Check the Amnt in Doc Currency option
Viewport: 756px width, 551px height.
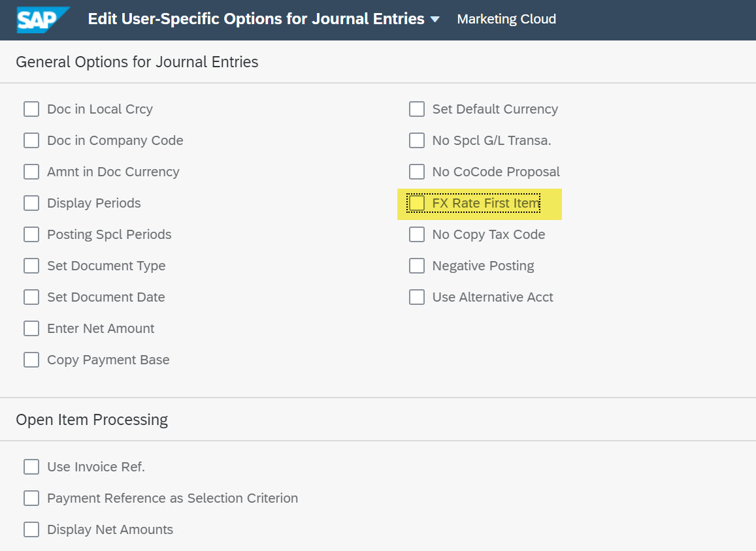[31, 172]
